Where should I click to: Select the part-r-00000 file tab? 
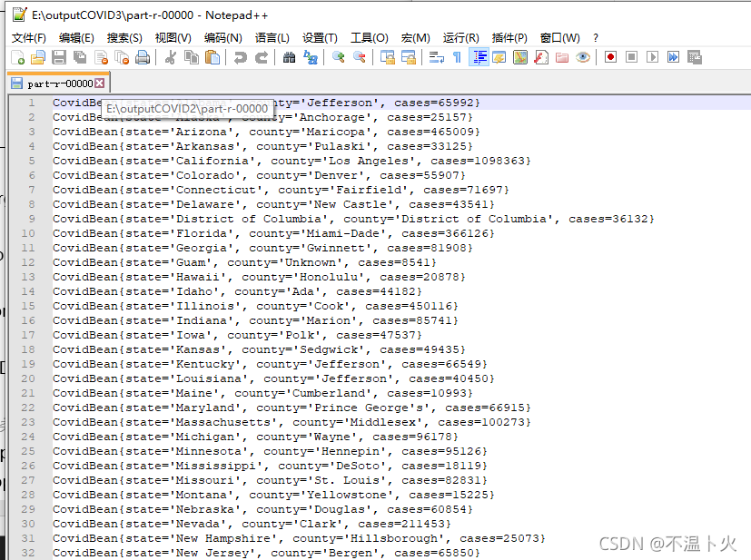(58, 84)
